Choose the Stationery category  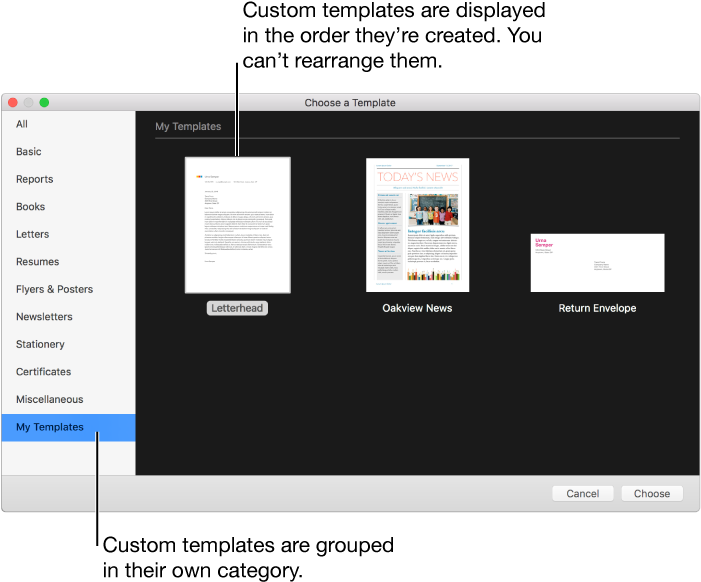coord(40,344)
